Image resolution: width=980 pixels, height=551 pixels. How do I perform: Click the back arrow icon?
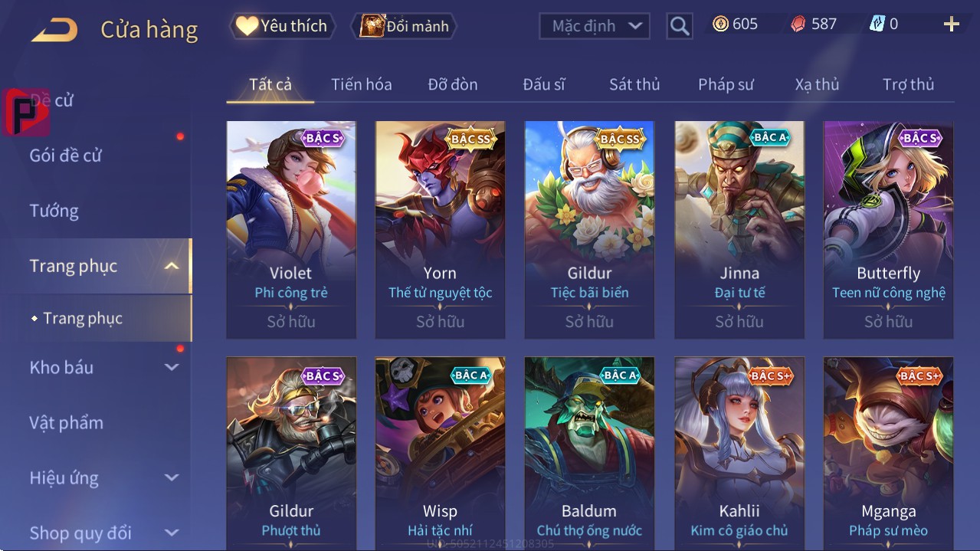click(x=54, y=31)
